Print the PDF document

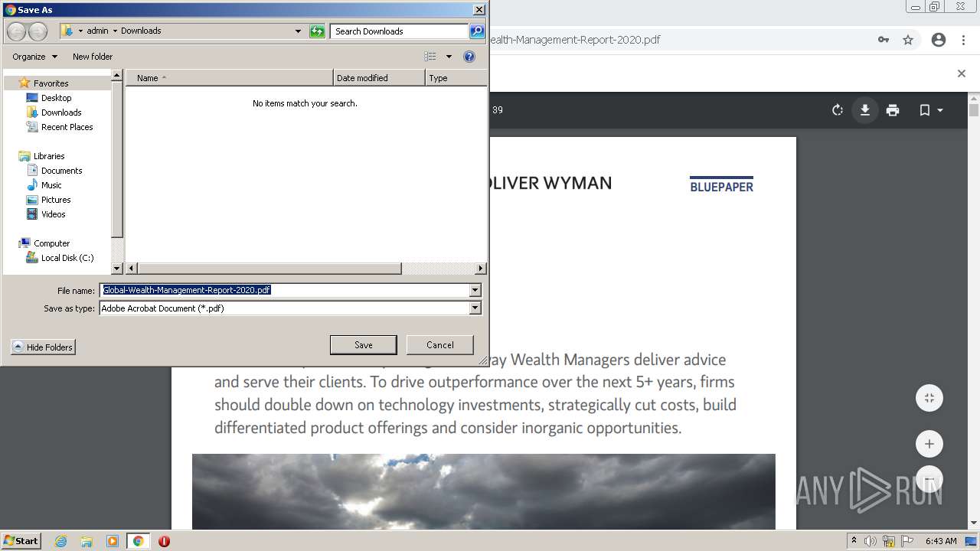[893, 110]
